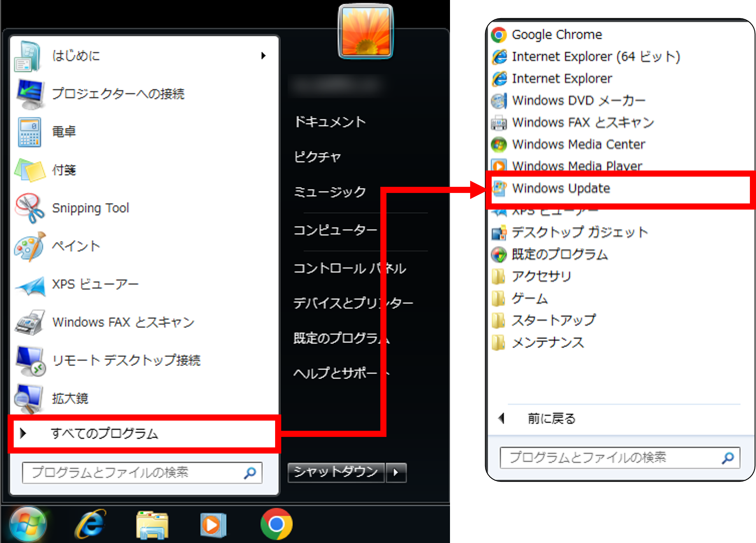Open XPS ビューアー icon in left pinned list
Screen dimensions: 756x543
tap(31, 286)
